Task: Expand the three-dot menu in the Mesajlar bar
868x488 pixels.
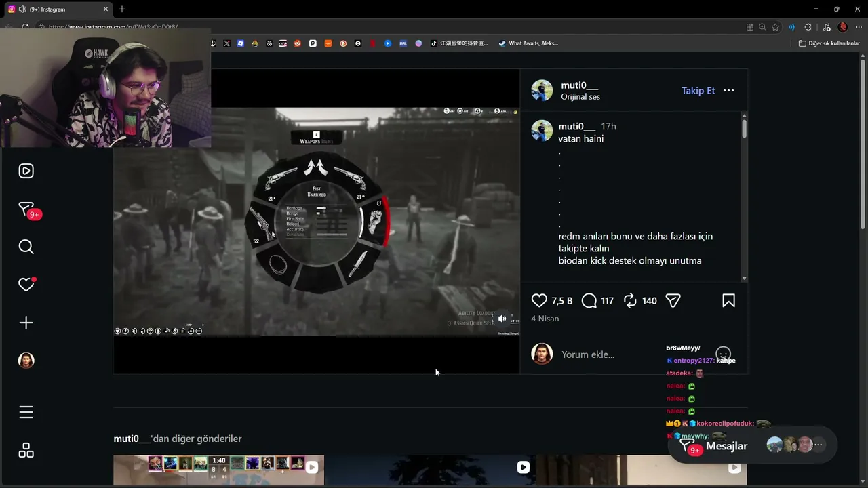Action: click(818, 445)
